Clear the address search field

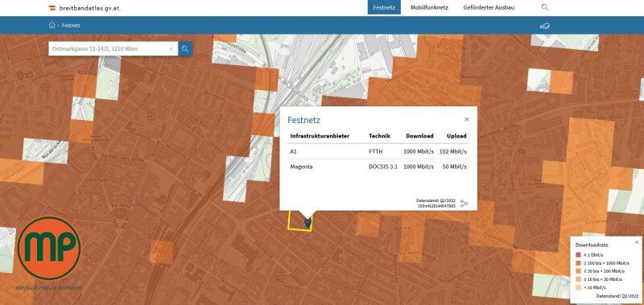click(x=171, y=49)
